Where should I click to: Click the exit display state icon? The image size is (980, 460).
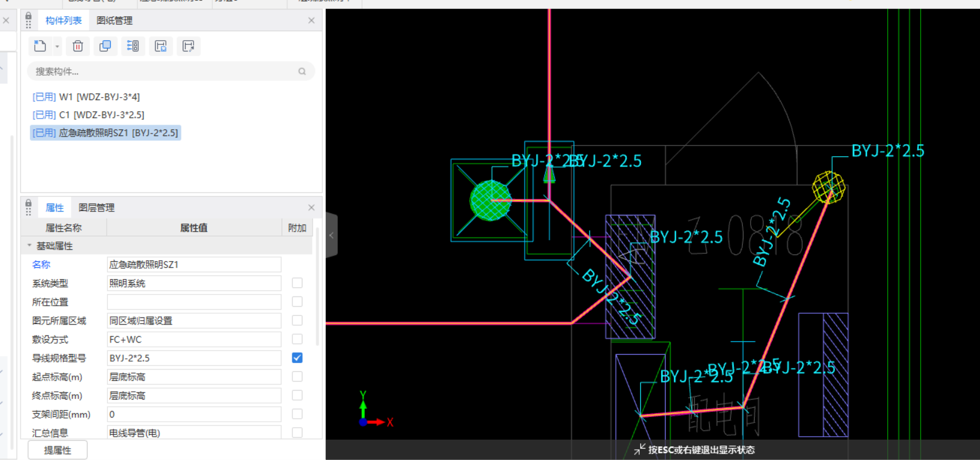pos(640,449)
